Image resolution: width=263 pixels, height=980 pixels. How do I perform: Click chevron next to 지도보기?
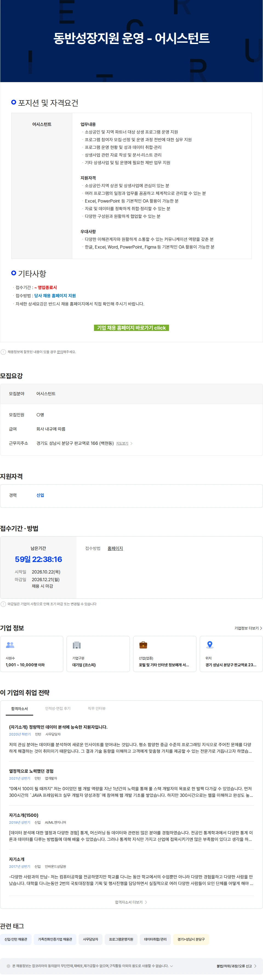pyautogui.click(x=131, y=443)
